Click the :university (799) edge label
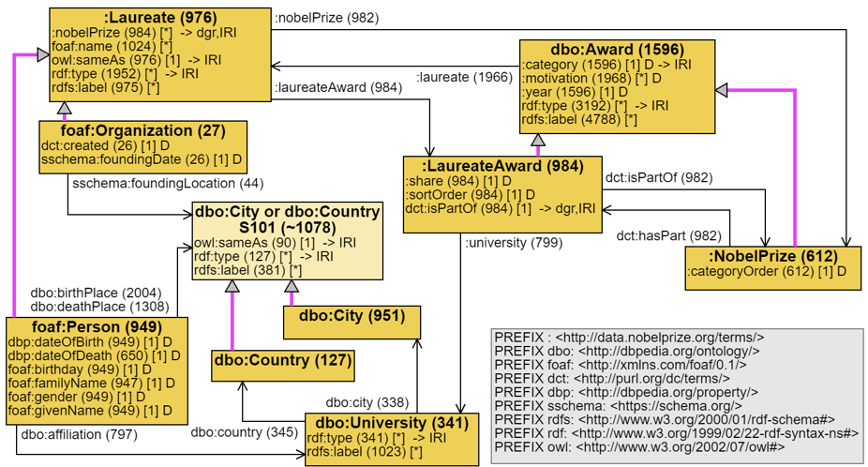Screen dimensions: 868x467 point(514,244)
